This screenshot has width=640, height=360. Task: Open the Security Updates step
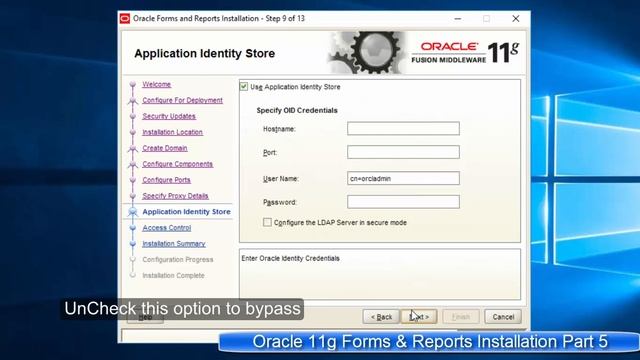tap(169, 116)
